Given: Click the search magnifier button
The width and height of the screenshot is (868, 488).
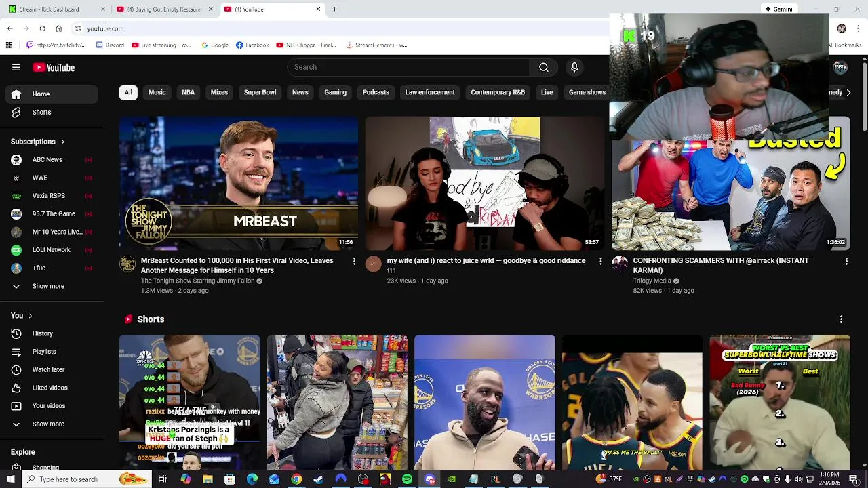Looking at the screenshot, I should pos(543,67).
